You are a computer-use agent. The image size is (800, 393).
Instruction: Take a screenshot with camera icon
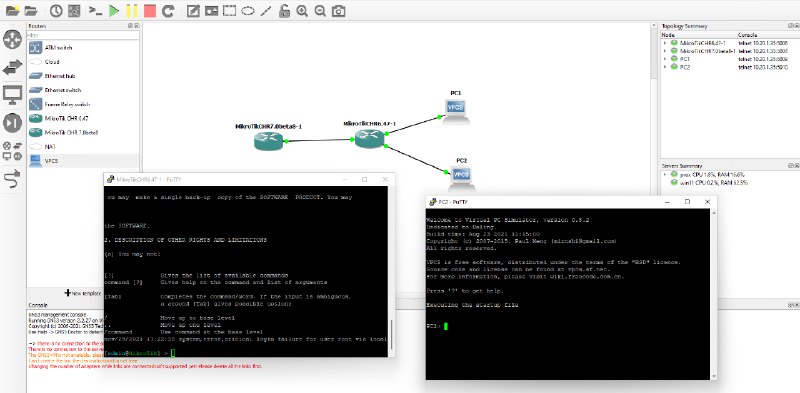click(338, 11)
